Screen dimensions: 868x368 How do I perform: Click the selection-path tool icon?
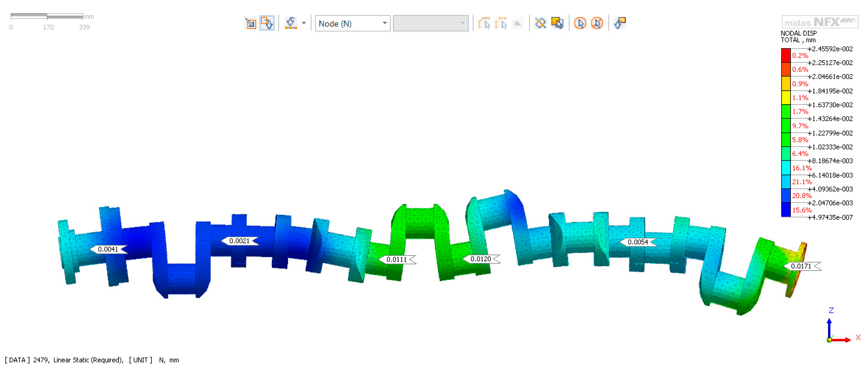[x=291, y=23]
